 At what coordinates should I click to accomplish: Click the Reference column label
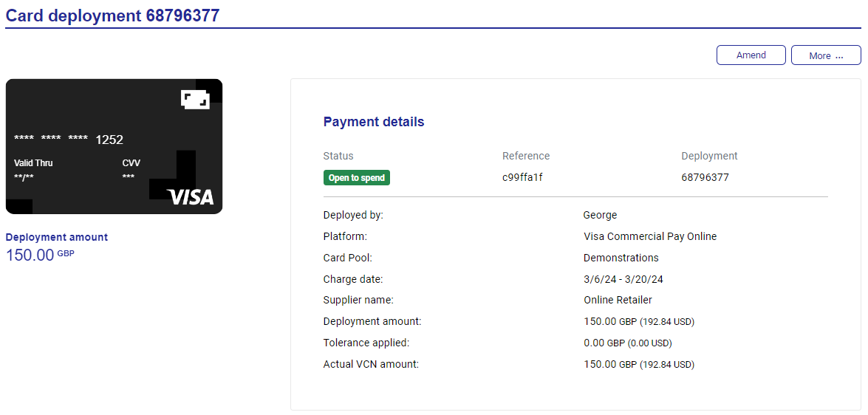(x=526, y=156)
